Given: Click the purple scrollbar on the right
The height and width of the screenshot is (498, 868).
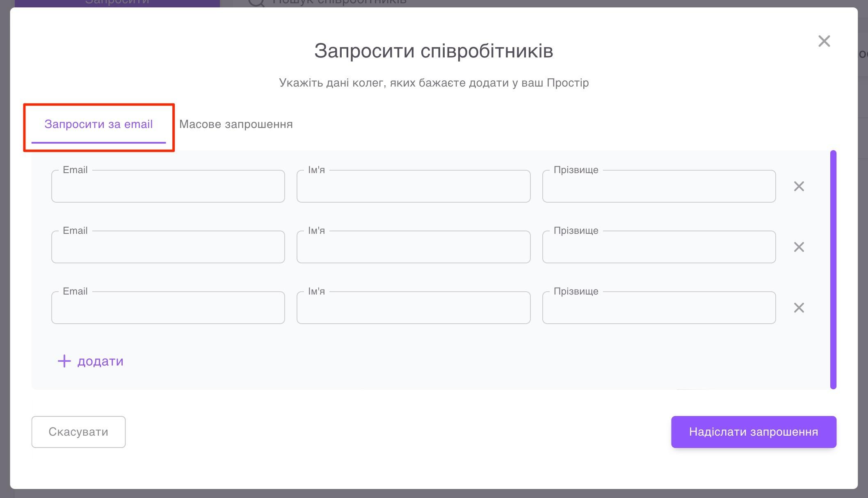Looking at the screenshot, I should click(x=833, y=269).
